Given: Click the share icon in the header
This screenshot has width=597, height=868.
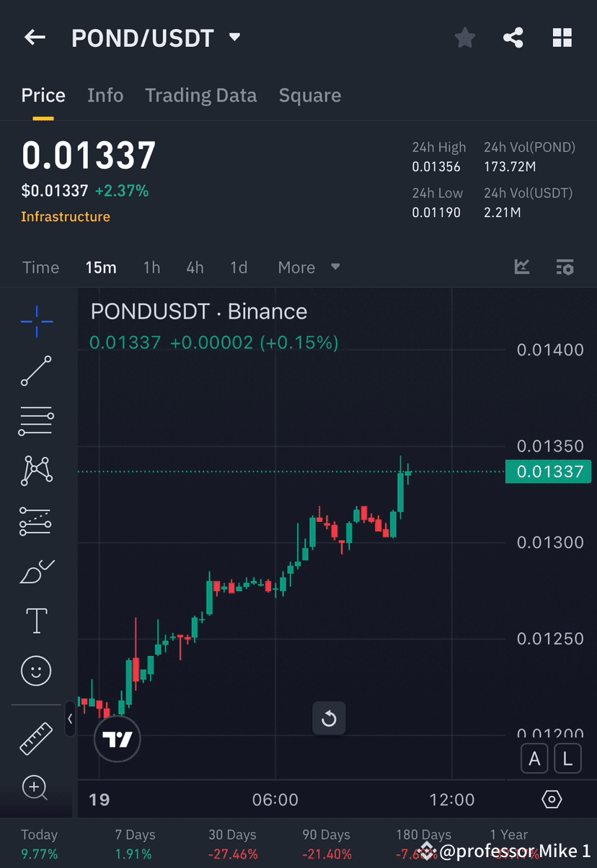Looking at the screenshot, I should tap(513, 37).
